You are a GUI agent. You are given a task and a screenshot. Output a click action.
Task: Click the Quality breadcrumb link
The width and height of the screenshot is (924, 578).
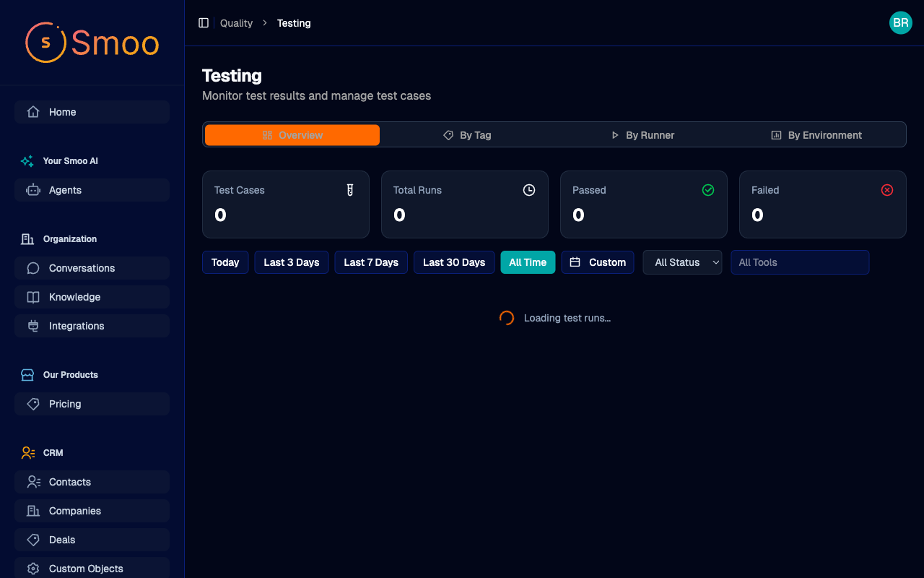[236, 22]
